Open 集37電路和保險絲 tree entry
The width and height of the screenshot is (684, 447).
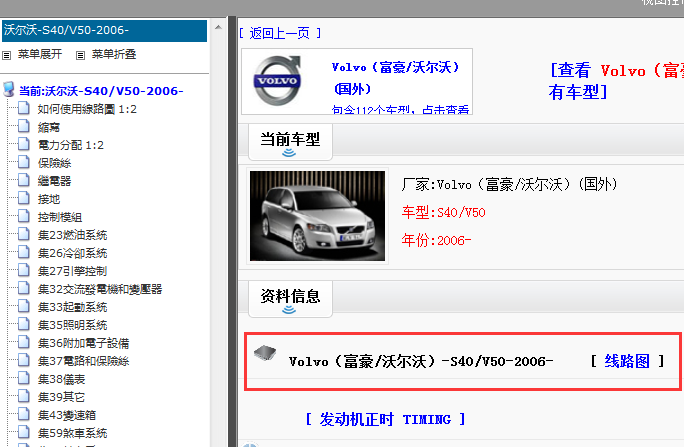(83, 361)
